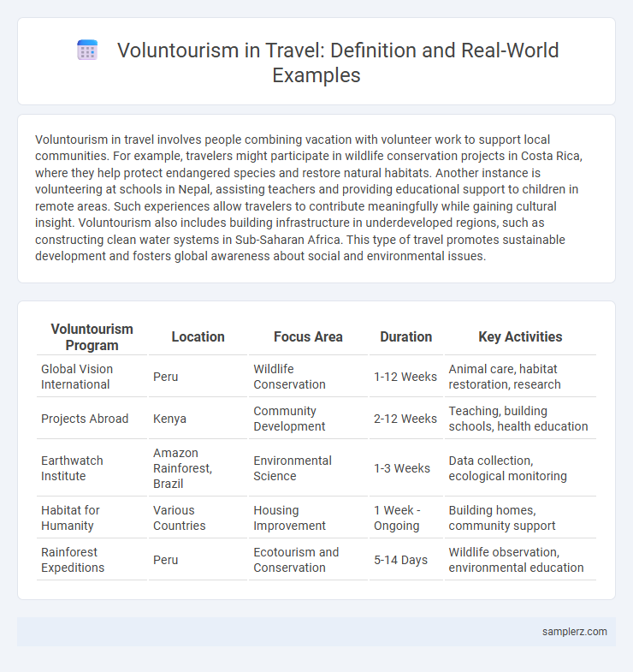
Task: Click the Ecotourism and Conservation cell
Action: [308, 560]
